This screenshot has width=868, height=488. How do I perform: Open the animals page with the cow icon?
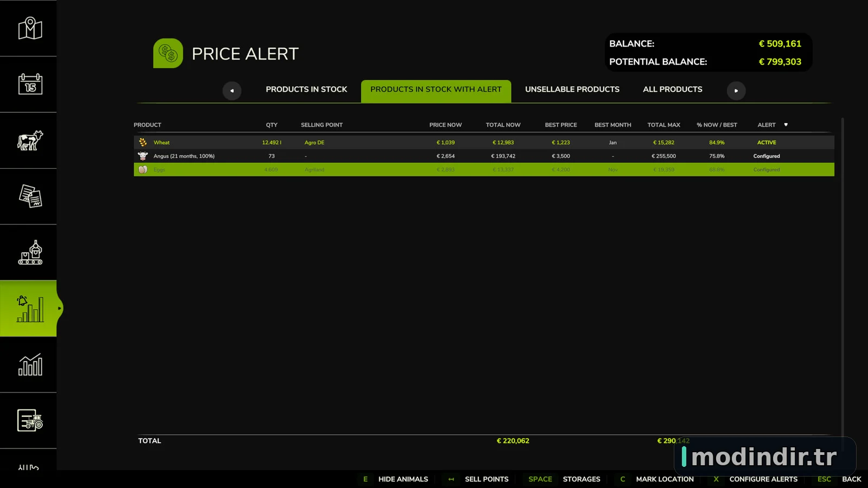[30, 140]
